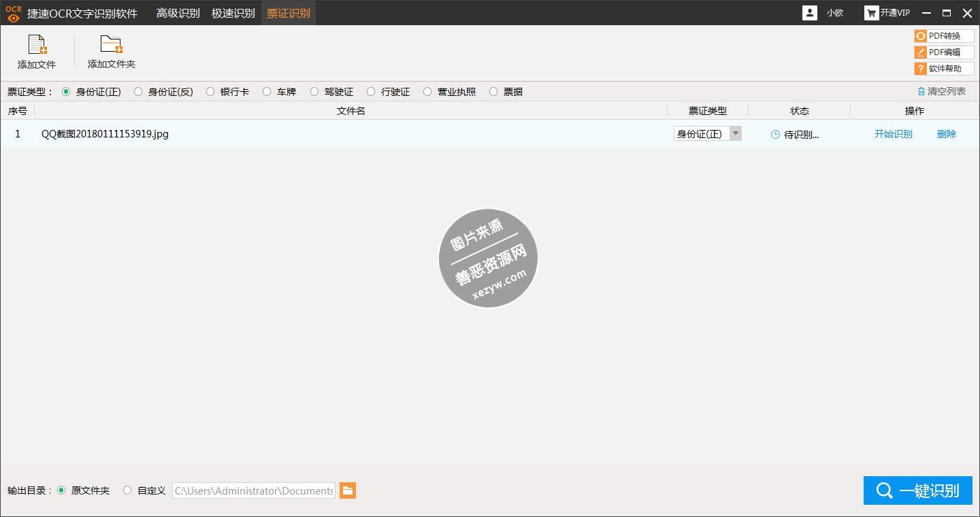Screen dimensions: 980x517
Task: Click the 待识别 status text
Action: coord(801,135)
